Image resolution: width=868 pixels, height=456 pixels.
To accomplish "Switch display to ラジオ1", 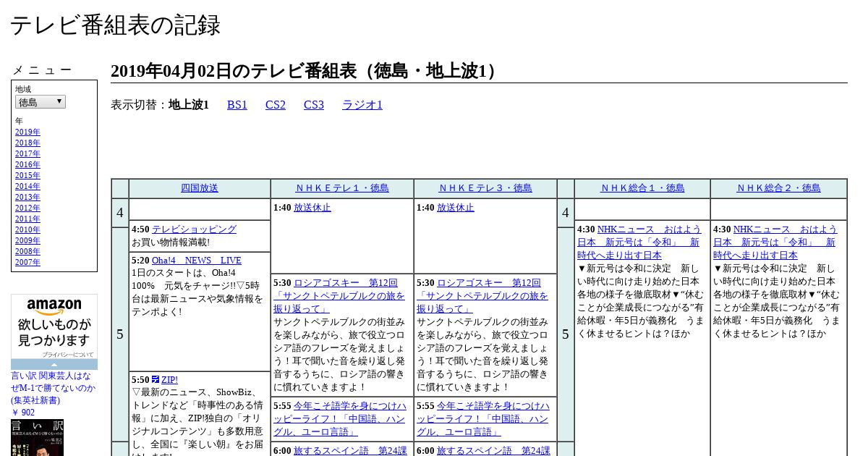I will coord(362,105).
